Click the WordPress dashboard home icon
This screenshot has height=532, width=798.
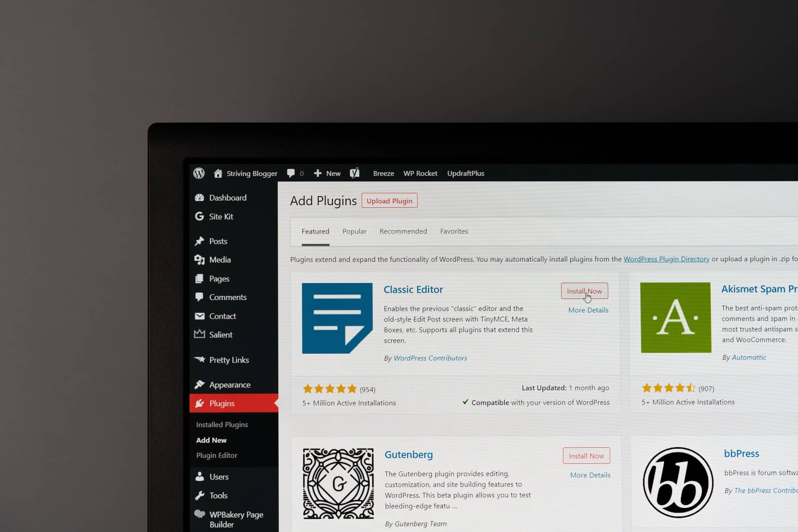click(x=218, y=173)
